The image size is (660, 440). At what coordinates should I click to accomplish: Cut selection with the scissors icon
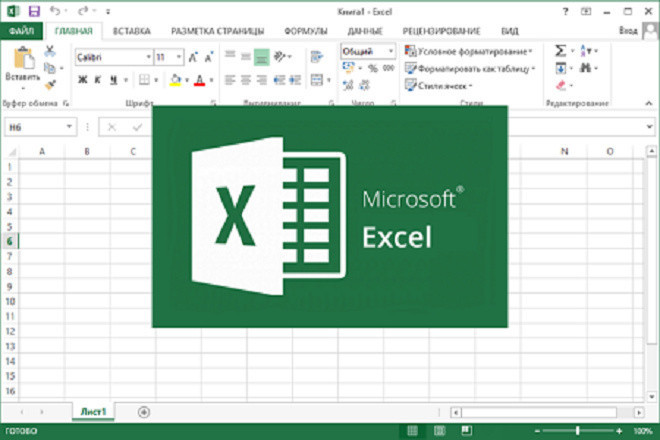(x=50, y=51)
